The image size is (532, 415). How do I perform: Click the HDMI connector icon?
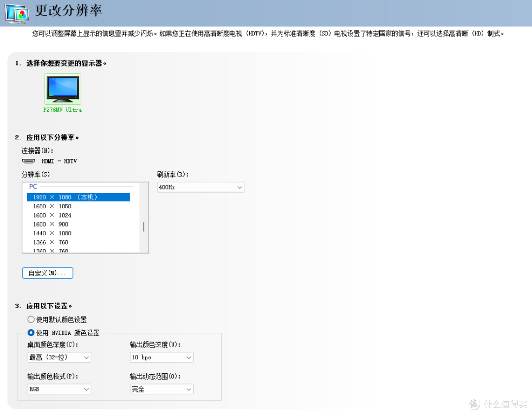coord(29,160)
